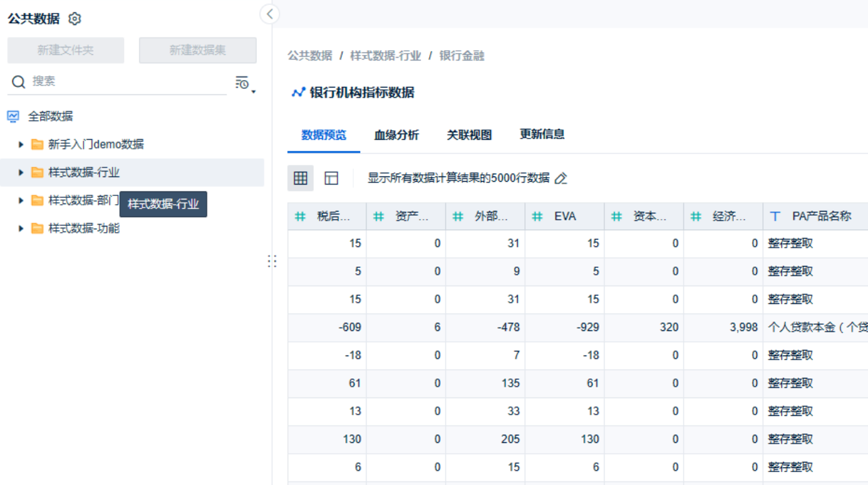The width and height of the screenshot is (868, 485).
Task: Click the 新建文件夹 button
Action: 66,50
